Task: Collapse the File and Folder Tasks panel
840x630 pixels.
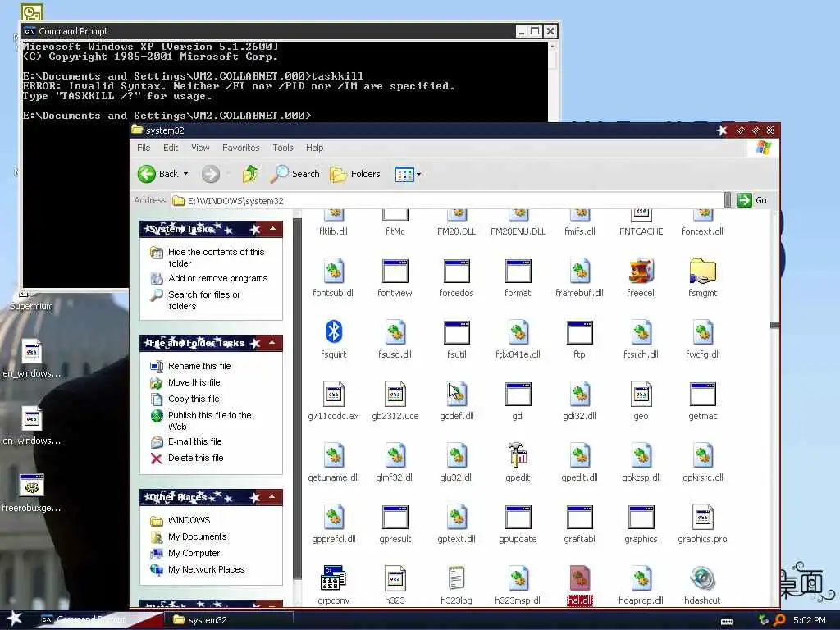Action: [x=272, y=343]
